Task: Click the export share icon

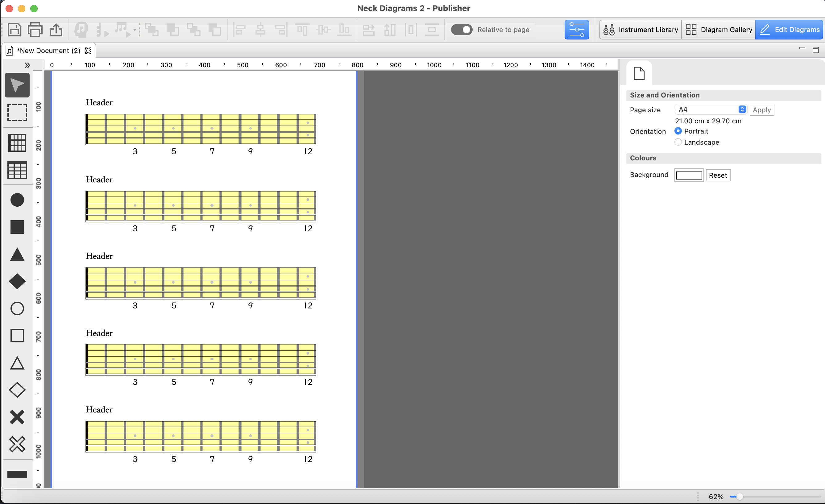Action: [x=56, y=30]
